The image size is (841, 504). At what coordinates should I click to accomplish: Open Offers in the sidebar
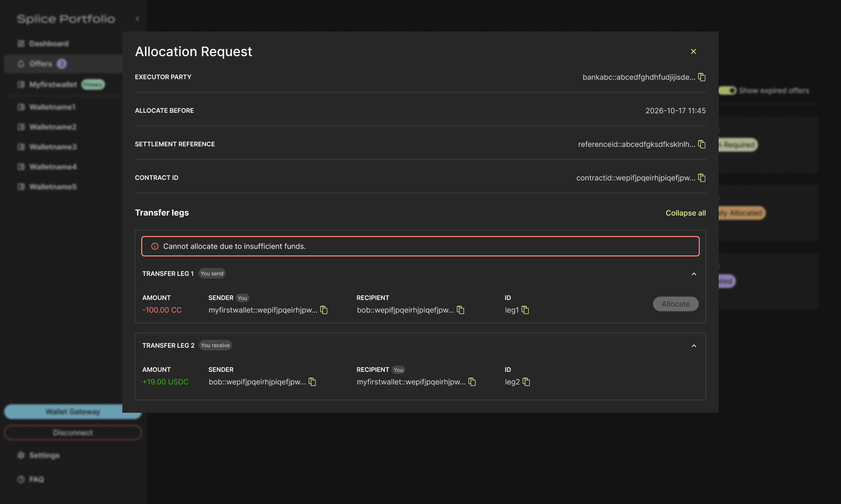click(63, 63)
